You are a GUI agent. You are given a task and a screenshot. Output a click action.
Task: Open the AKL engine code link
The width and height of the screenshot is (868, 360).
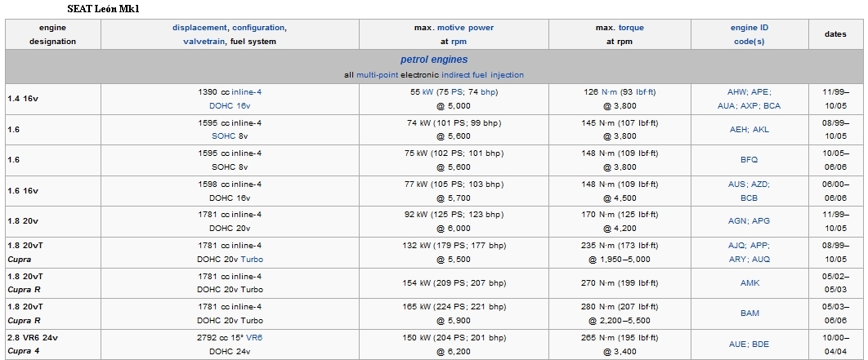(x=761, y=130)
